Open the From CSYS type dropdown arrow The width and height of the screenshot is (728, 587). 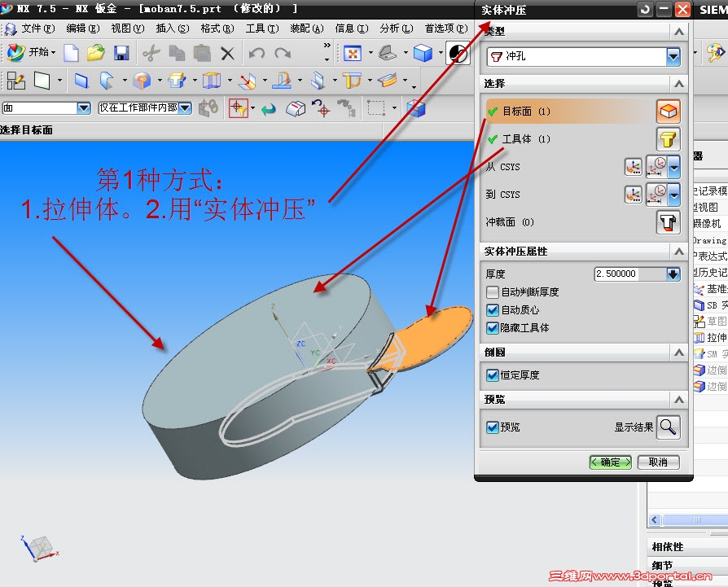[674, 167]
